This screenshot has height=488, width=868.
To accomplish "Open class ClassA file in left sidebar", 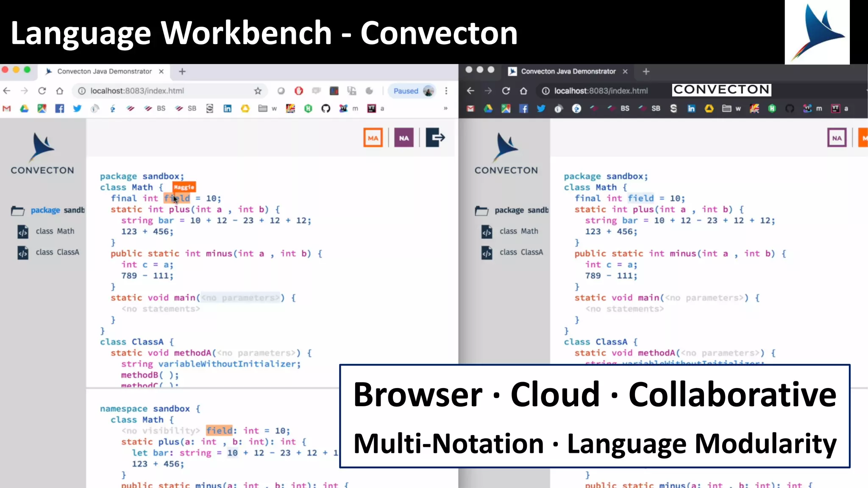I will [x=48, y=252].
